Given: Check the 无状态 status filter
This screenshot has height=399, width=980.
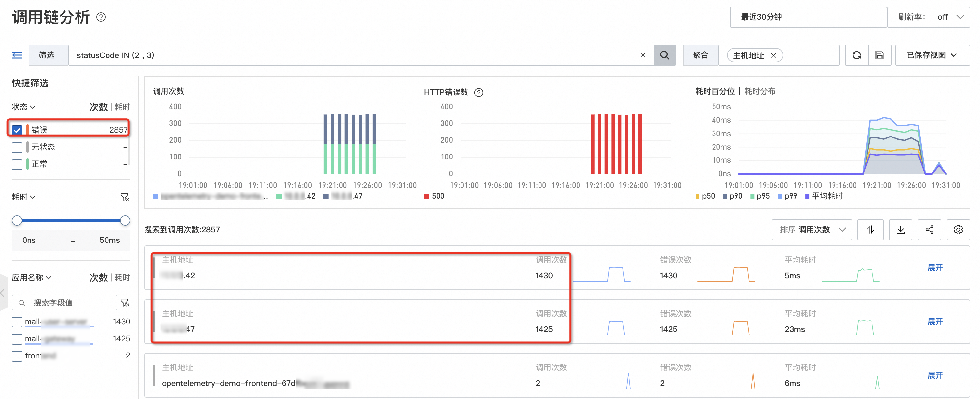Looking at the screenshot, I should point(17,147).
